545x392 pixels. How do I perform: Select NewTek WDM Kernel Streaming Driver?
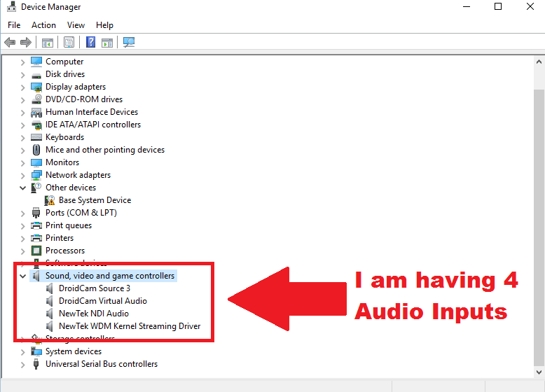click(x=130, y=326)
